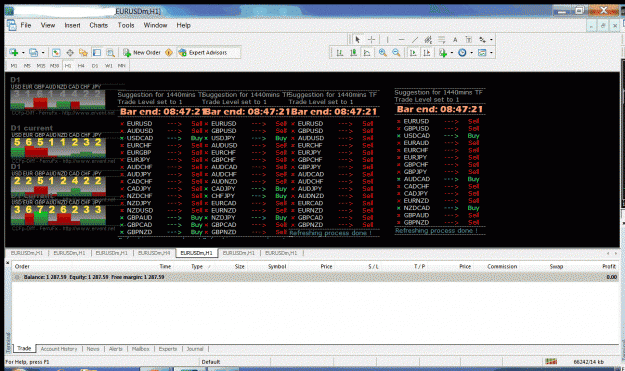Open the Navigator panel star-folder icon

point(83,53)
